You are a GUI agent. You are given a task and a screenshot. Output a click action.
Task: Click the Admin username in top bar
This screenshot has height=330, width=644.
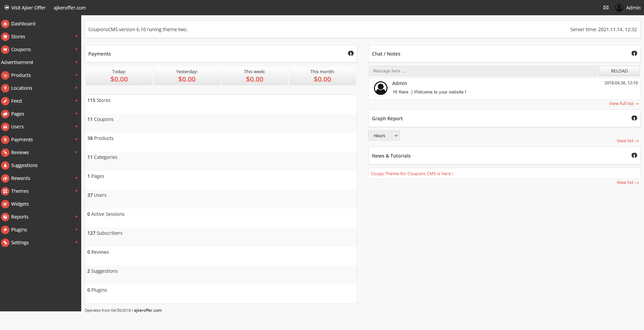pos(633,8)
